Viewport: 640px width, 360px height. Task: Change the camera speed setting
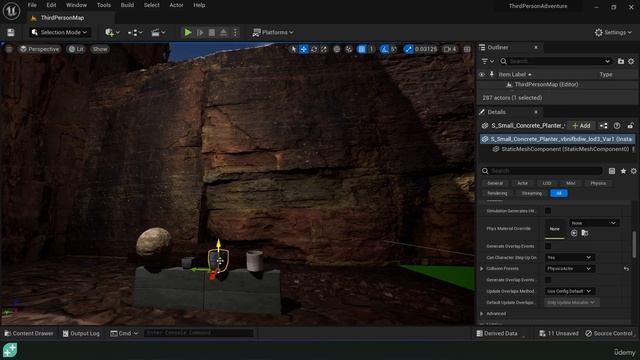coord(450,49)
